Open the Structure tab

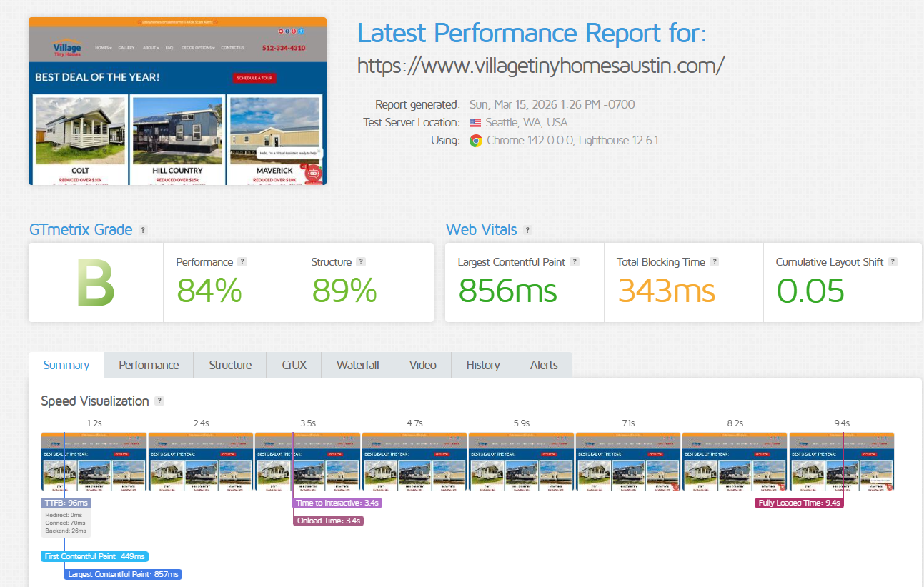[230, 365]
